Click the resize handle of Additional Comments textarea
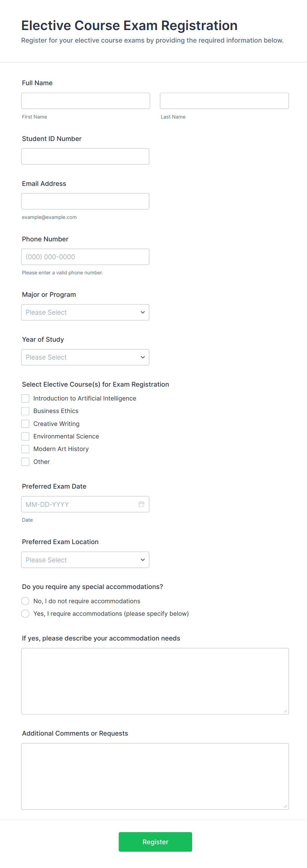The height and width of the screenshot is (868, 307). 286,806
